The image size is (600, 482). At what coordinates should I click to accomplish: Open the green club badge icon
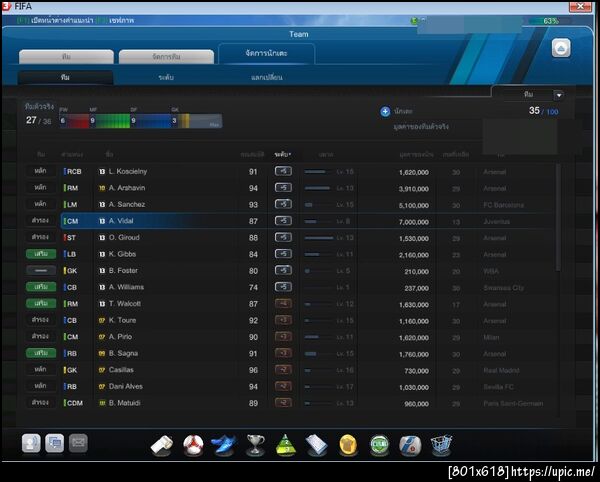379,445
